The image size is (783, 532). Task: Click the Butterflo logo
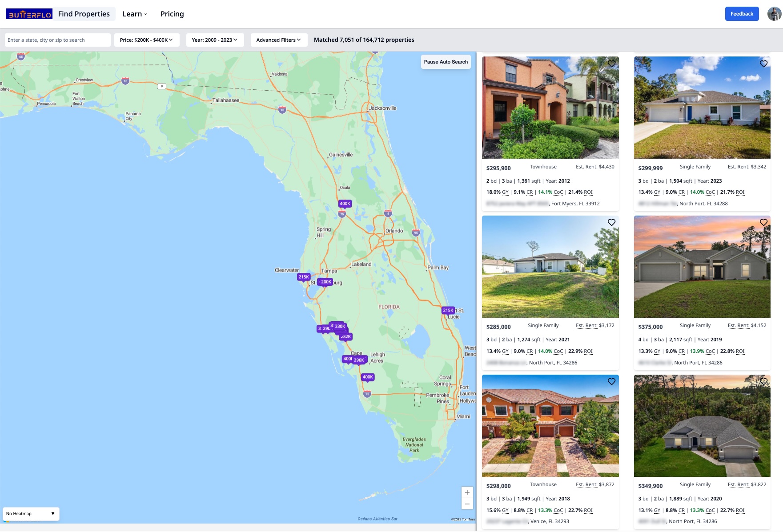(29, 14)
